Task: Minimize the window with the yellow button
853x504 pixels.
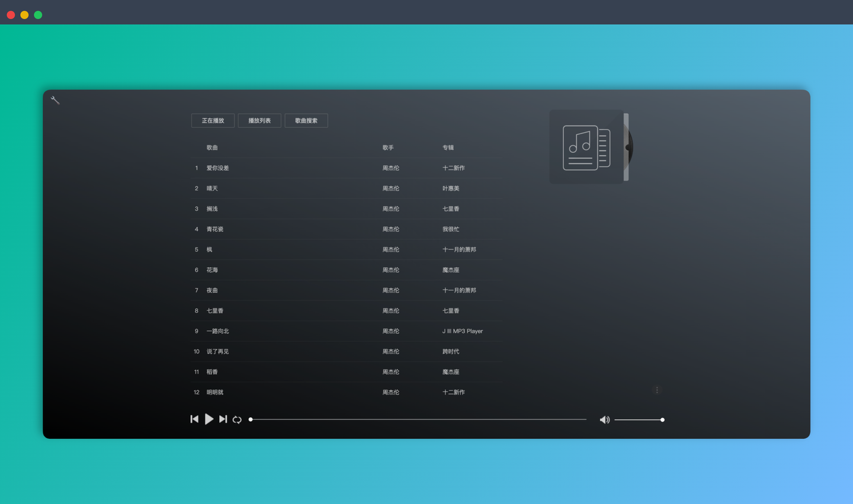Action: coord(24,15)
